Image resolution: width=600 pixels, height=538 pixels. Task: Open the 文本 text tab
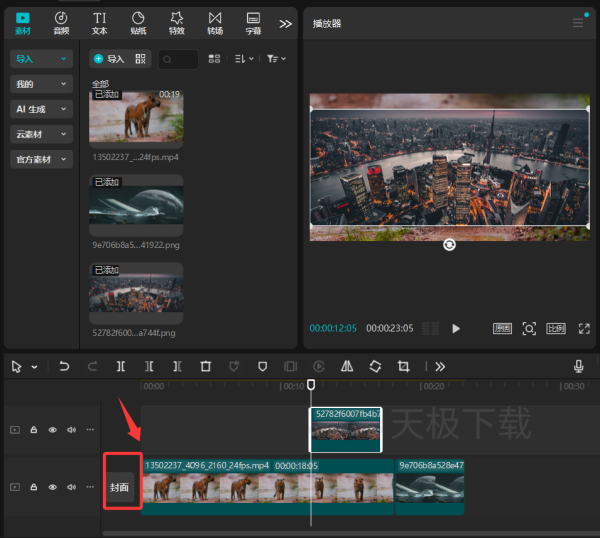pyautogui.click(x=99, y=24)
